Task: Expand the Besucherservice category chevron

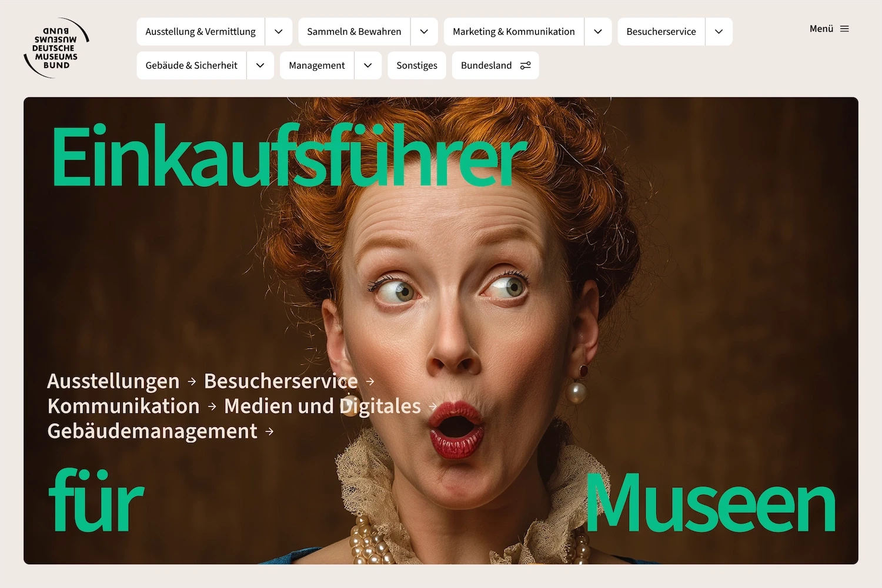Action: pyautogui.click(x=718, y=31)
